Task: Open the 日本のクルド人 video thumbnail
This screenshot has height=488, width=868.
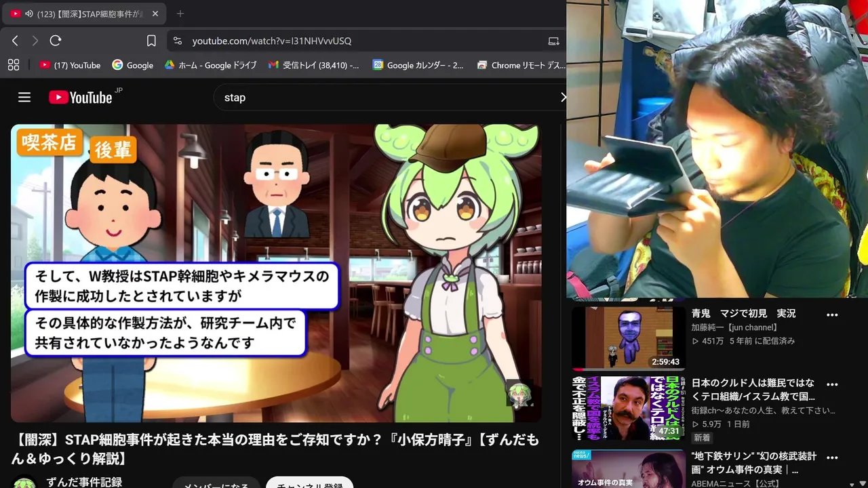Action: coord(628,408)
